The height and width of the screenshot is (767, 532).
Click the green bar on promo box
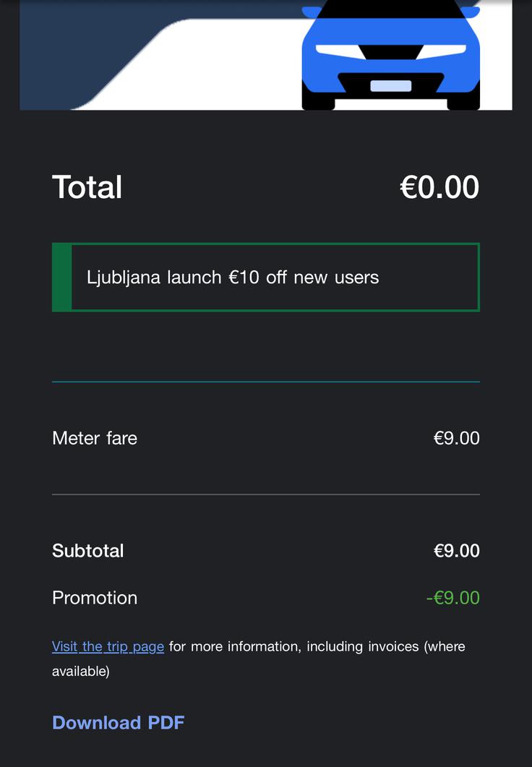[x=61, y=277]
